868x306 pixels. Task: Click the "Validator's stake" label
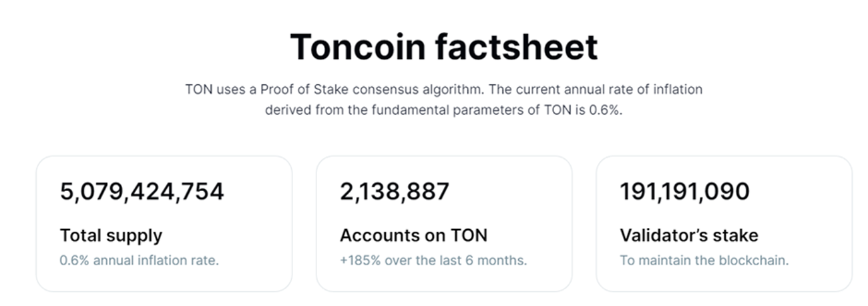tap(689, 235)
